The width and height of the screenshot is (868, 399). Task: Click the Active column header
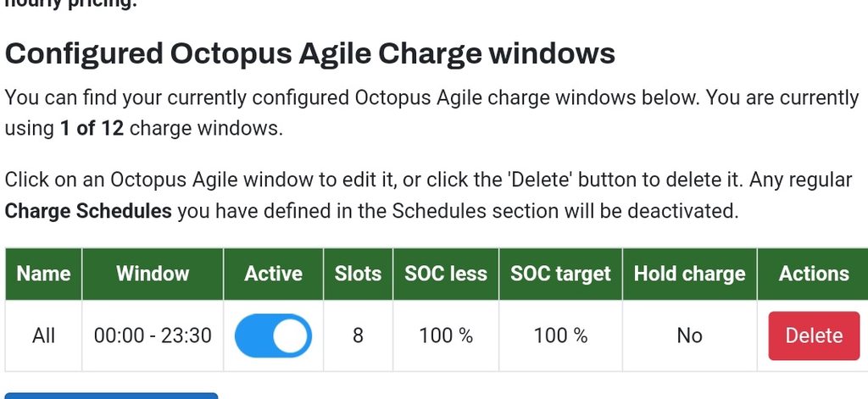click(273, 274)
